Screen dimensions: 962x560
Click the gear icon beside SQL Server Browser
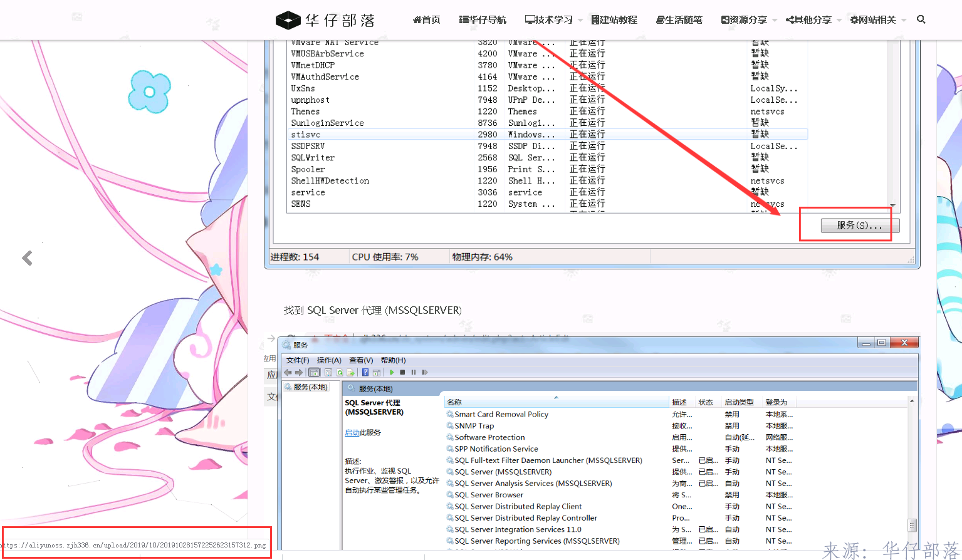(x=450, y=495)
